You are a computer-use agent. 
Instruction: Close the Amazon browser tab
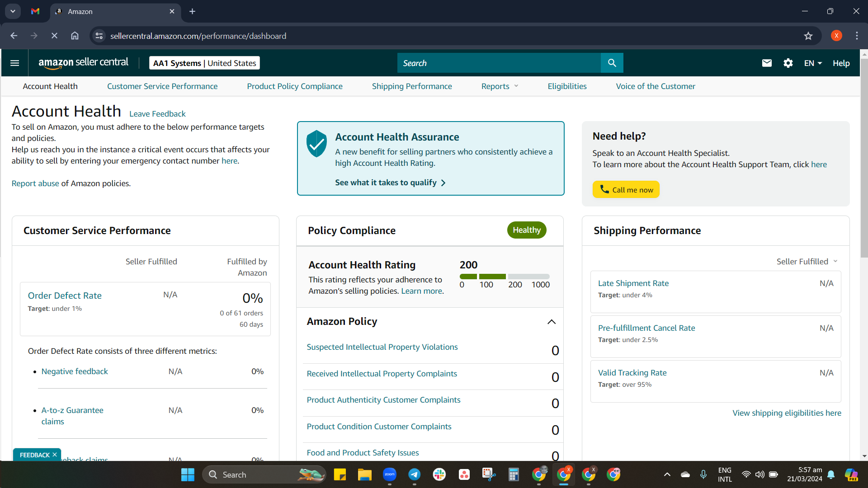click(x=172, y=11)
